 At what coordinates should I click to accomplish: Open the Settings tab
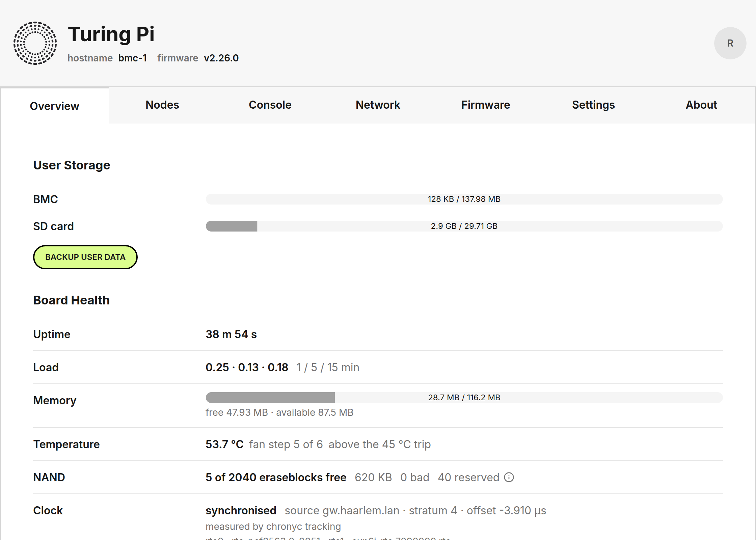pos(593,105)
